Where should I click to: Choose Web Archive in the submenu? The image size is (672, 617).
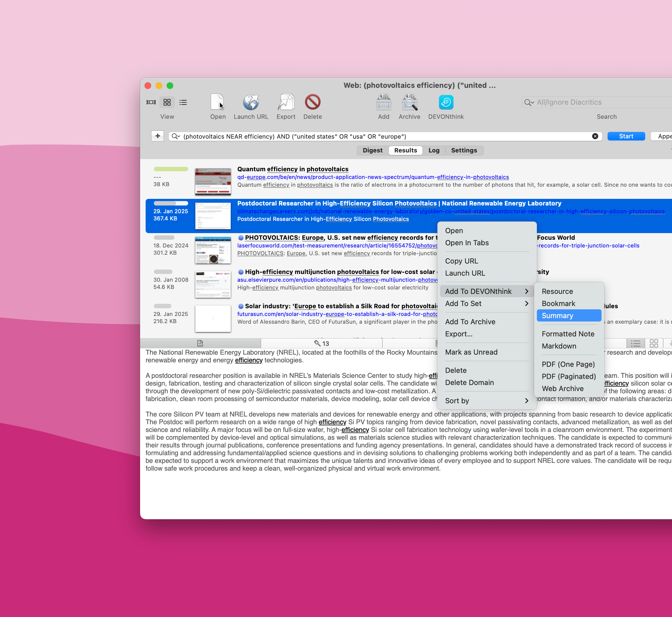coord(569,389)
